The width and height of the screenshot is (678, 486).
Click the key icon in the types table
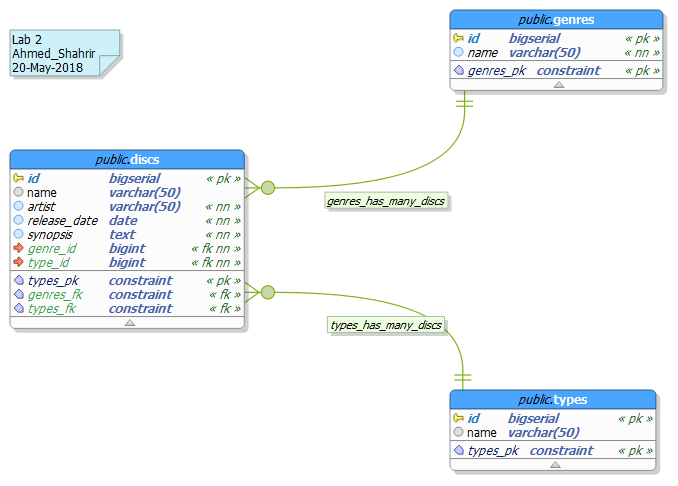click(x=458, y=419)
